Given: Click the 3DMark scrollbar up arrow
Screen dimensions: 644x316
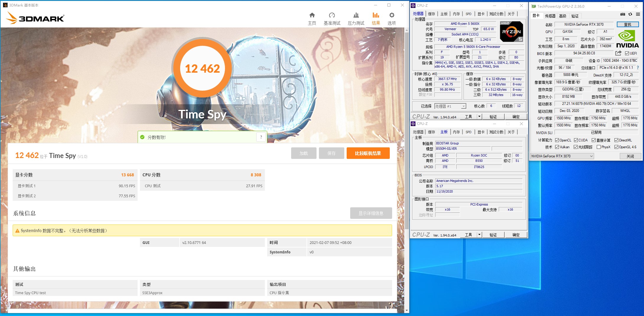Looking at the screenshot, I should click(x=407, y=30).
